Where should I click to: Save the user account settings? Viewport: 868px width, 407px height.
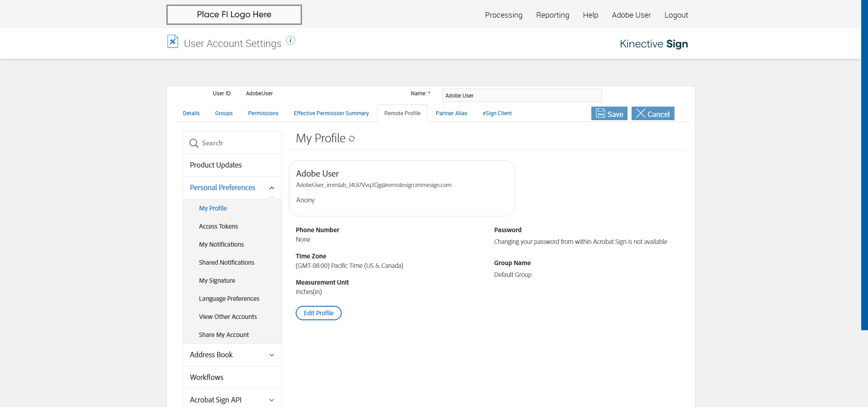609,114
